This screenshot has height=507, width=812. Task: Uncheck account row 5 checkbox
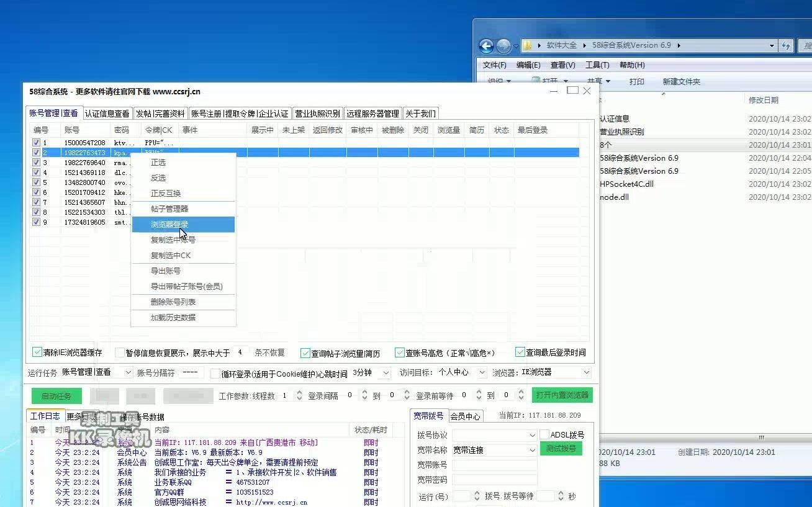[36, 182]
